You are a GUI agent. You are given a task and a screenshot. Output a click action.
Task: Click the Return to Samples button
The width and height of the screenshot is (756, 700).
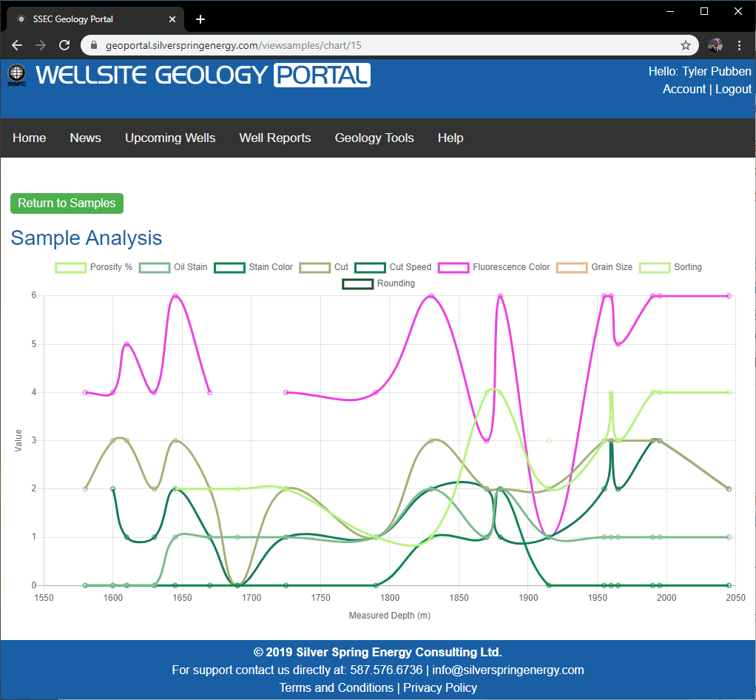[x=67, y=203]
